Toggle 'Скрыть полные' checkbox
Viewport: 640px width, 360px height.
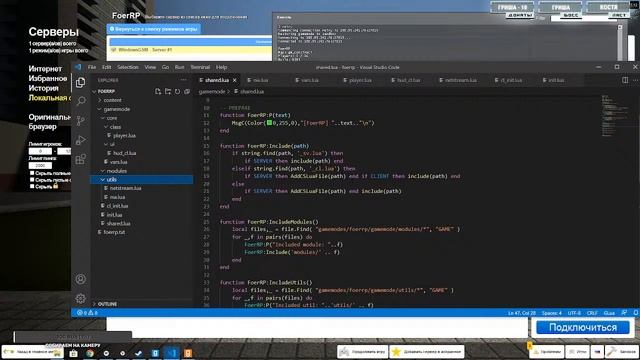pyautogui.click(x=32, y=173)
